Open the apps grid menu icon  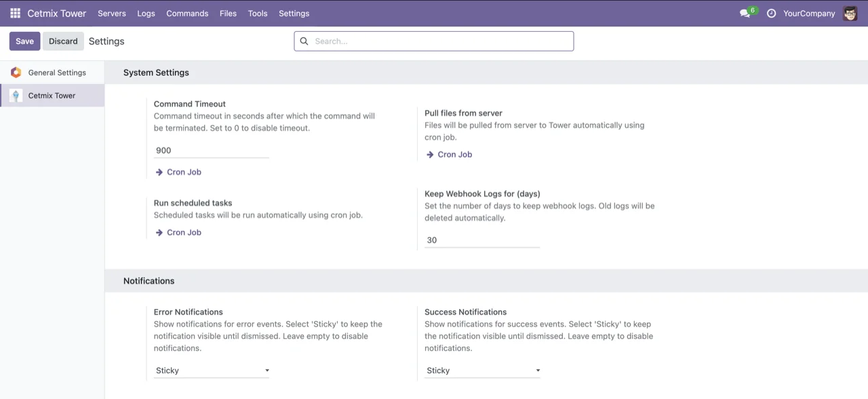coord(15,13)
